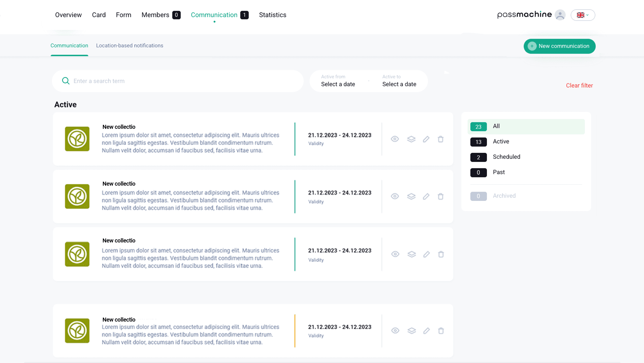
Task: Click the magnifier icon in the search bar
Action: click(x=66, y=81)
